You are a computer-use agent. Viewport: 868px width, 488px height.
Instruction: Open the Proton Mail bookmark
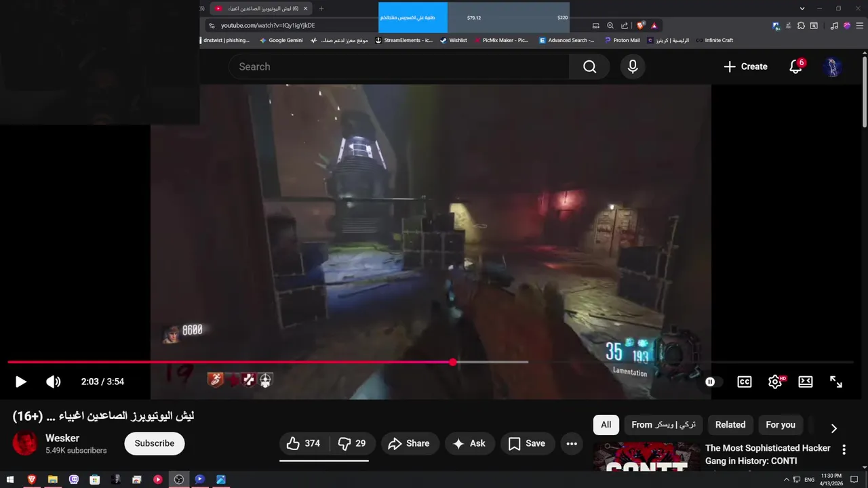coord(622,40)
